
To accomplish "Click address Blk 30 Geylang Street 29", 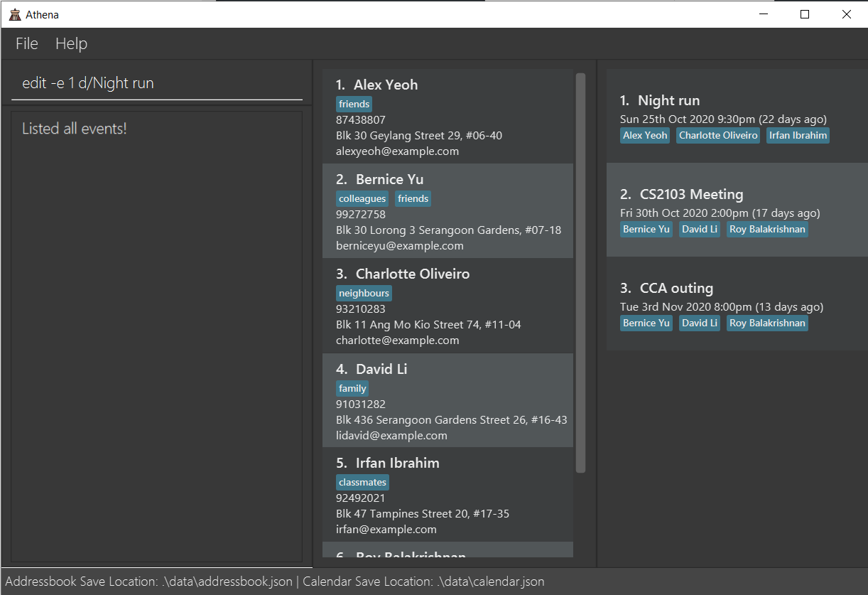I will point(419,135).
